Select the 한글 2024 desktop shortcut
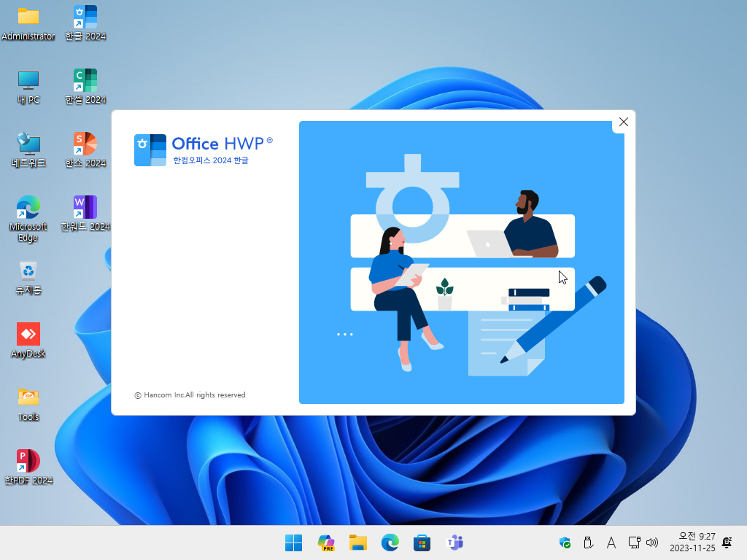The image size is (747, 560). [85, 23]
